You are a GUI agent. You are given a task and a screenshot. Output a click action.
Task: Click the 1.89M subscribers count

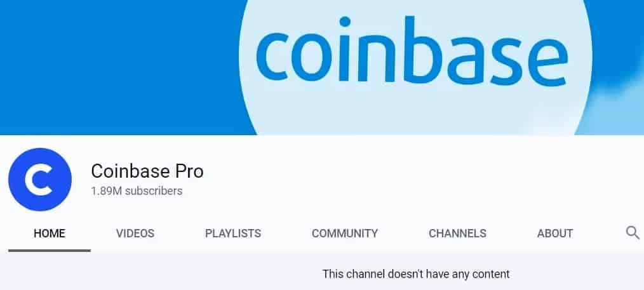[x=137, y=191]
